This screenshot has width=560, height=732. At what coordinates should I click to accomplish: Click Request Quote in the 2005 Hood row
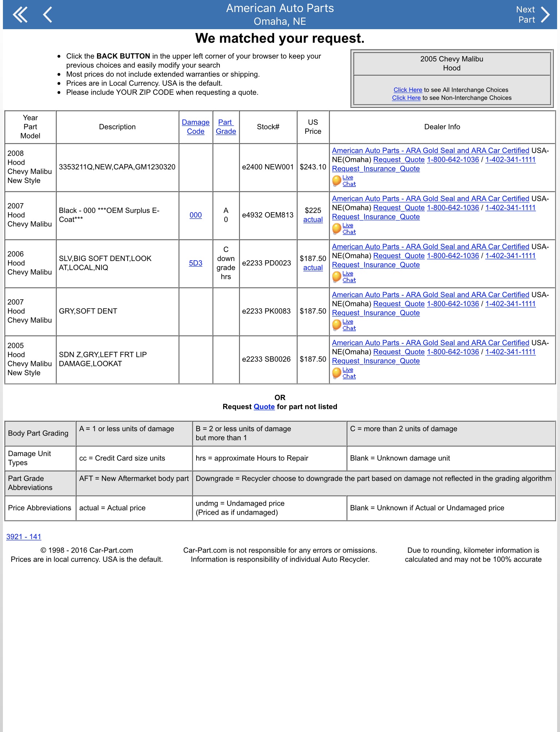[x=399, y=352]
